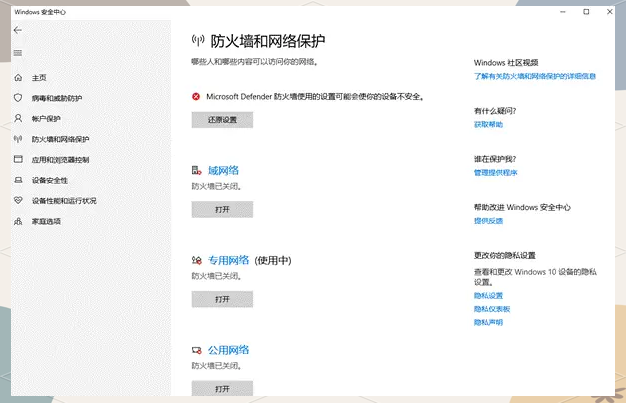Click the 获取帮助 link
This screenshot has height=403, width=626.
(488, 124)
